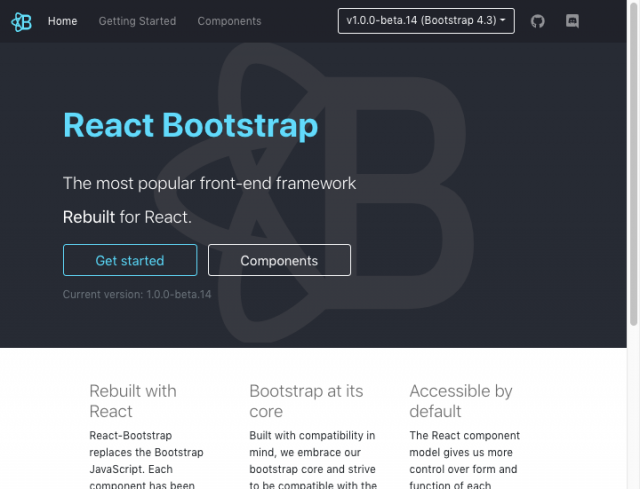Click 'The most popular front-end framework' text

209,183
